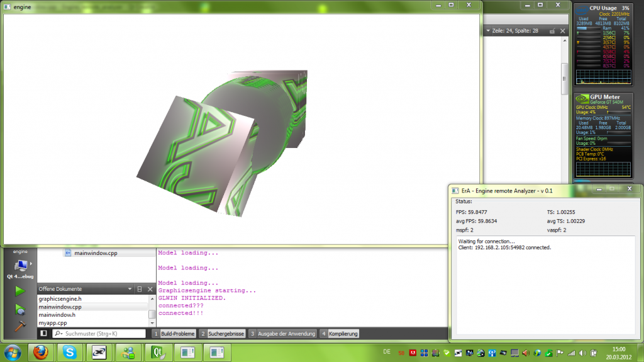Click the GPU Meter gadget header

(604, 97)
